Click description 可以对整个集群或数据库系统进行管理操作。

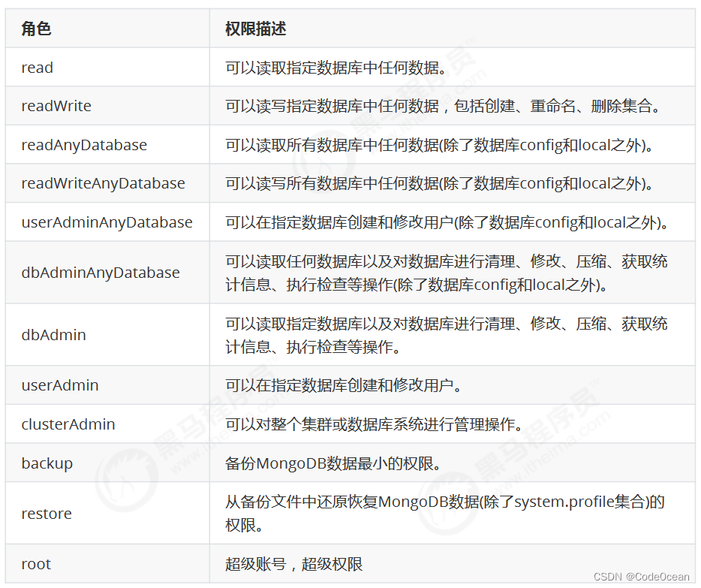pyautogui.click(x=375, y=424)
